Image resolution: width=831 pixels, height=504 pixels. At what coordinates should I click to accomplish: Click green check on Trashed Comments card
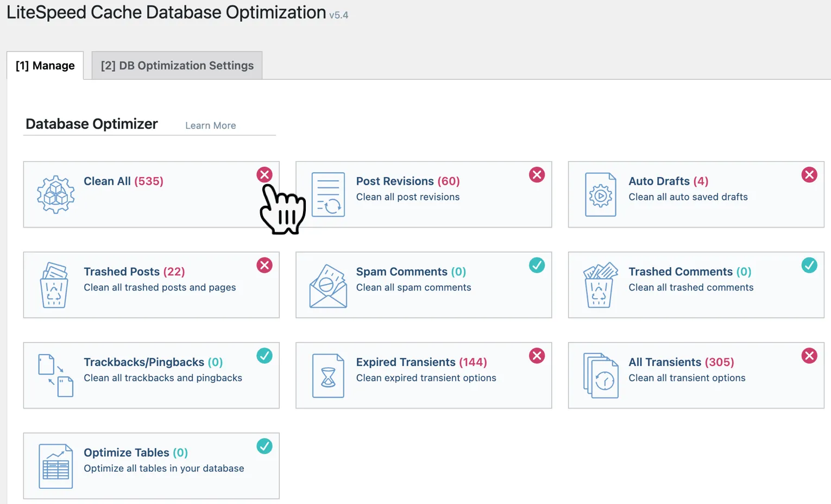(809, 265)
